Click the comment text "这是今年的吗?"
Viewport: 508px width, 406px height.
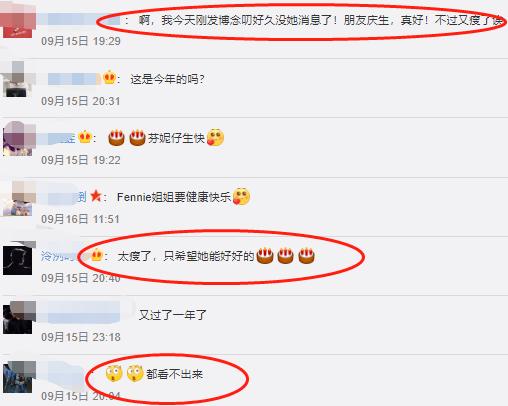(168, 79)
